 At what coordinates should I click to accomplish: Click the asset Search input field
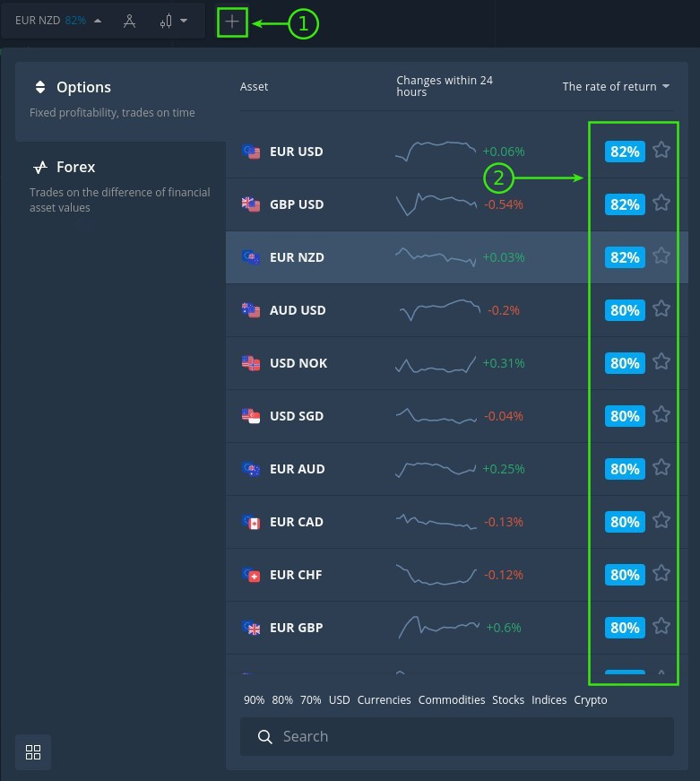(x=457, y=737)
